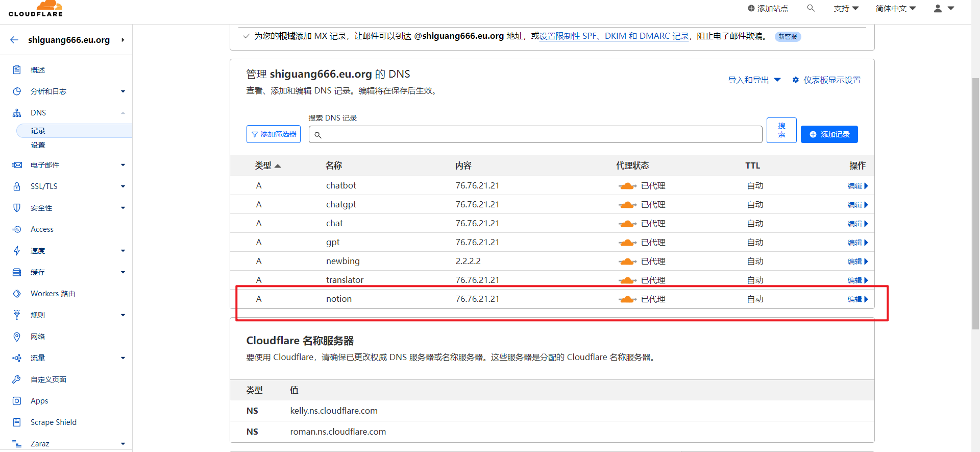Expand the 速度 sidebar section
The image size is (980, 452).
(123, 251)
